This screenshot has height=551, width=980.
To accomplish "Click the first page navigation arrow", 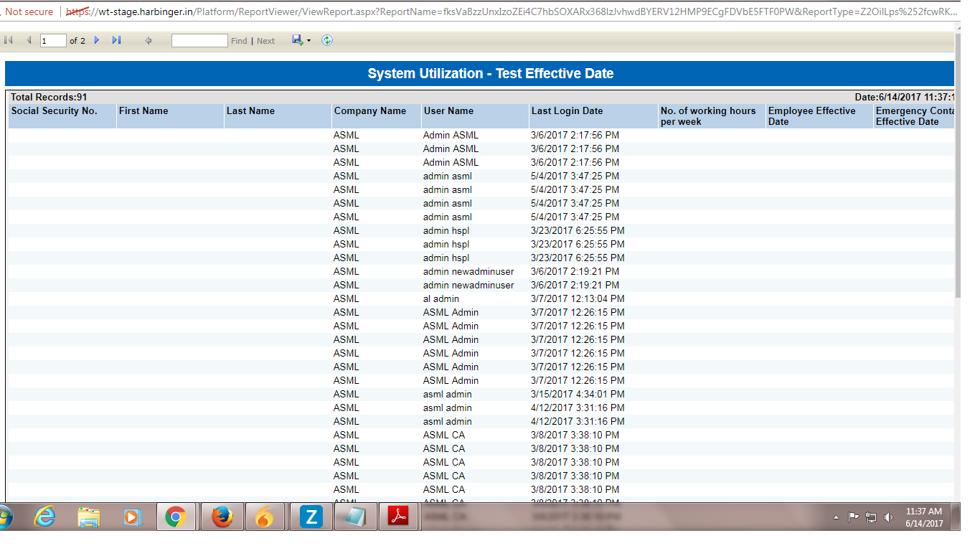I will [9, 41].
